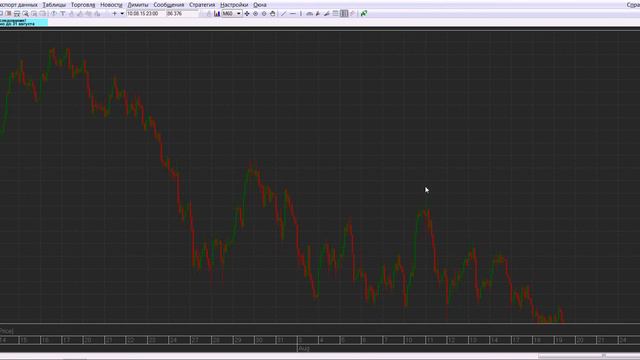Click the plus (add) toolbar icon
The image size is (640, 360).
[115, 14]
